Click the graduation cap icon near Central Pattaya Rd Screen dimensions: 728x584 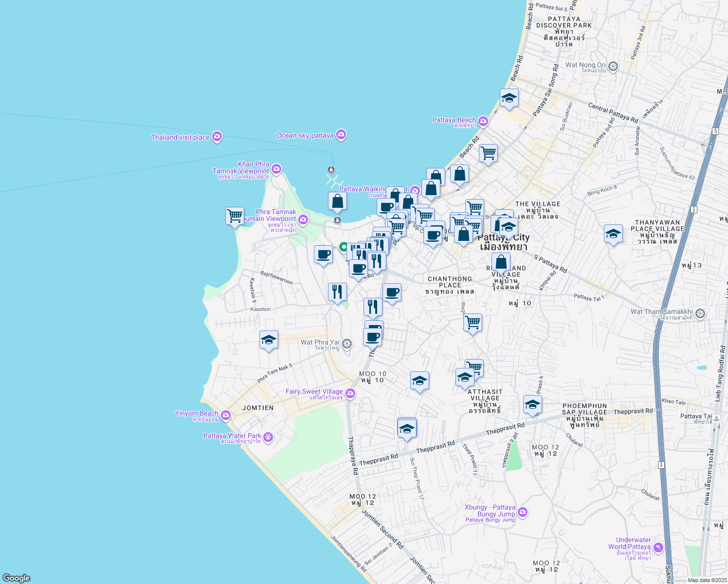509,97
